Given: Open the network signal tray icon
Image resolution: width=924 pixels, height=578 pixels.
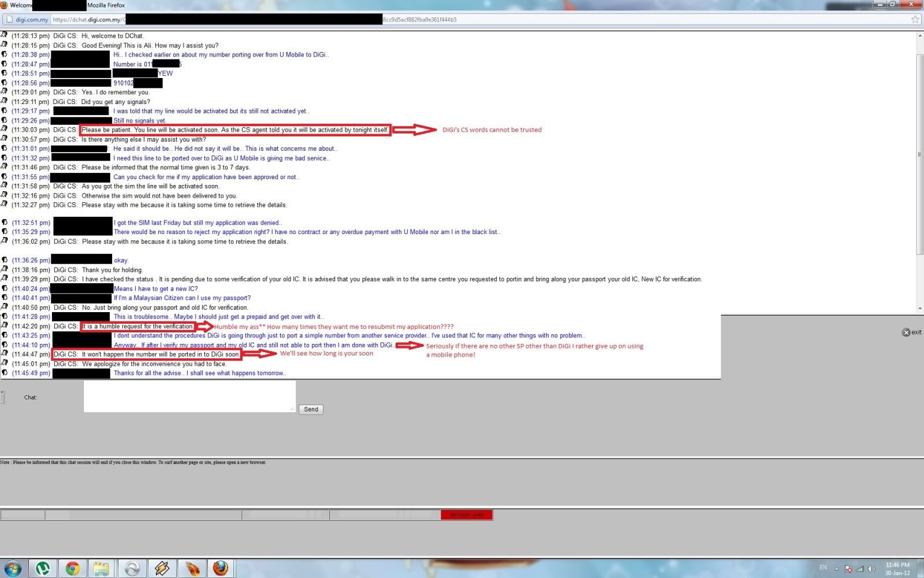Looking at the screenshot, I should tap(860, 569).
